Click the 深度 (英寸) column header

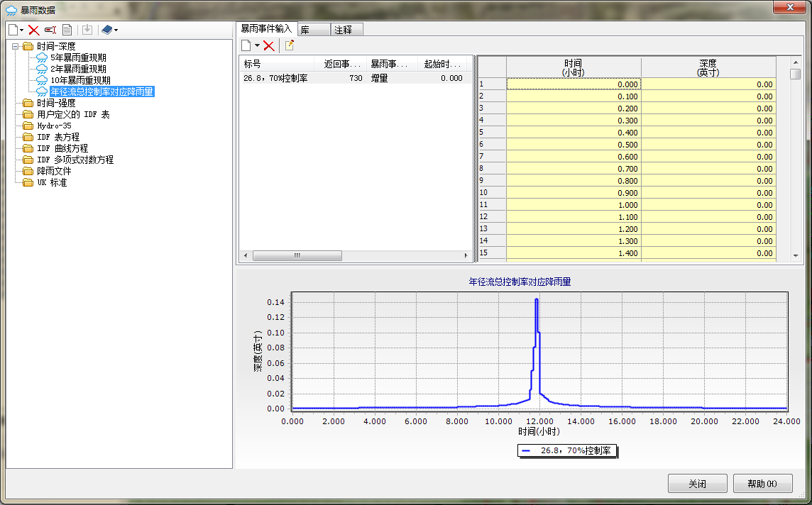(x=708, y=67)
